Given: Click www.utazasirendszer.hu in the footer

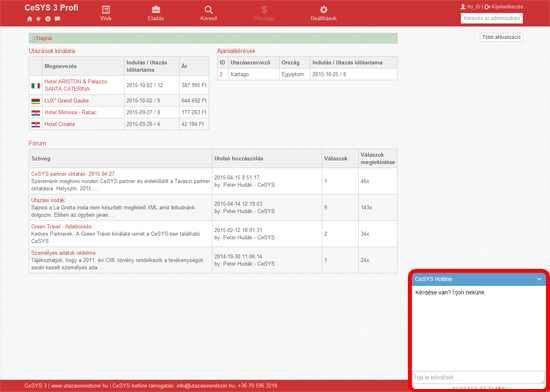Looking at the screenshot, I should [x=80, y=386].
